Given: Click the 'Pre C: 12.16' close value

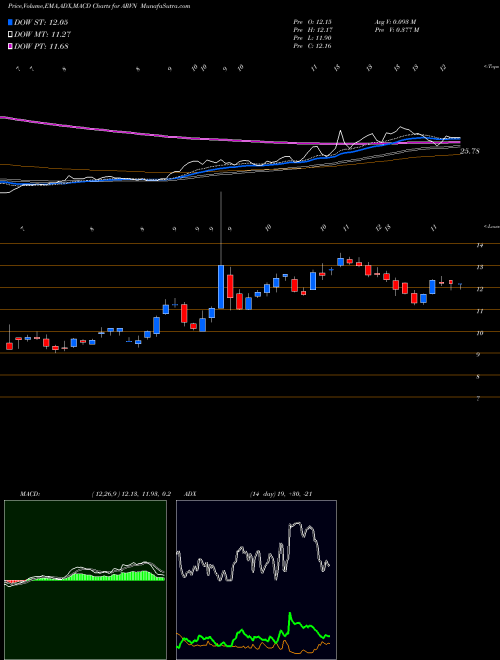Looking at the screenshot, I should (312, 46).
